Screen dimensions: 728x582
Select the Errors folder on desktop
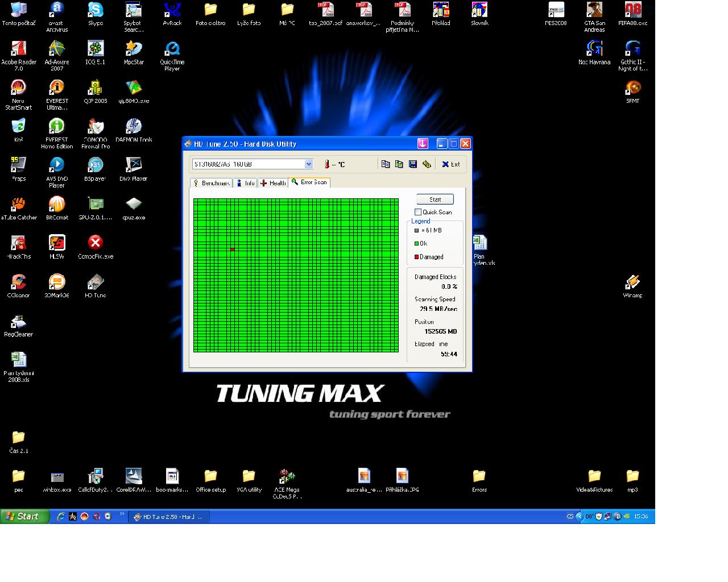(479, 480)
